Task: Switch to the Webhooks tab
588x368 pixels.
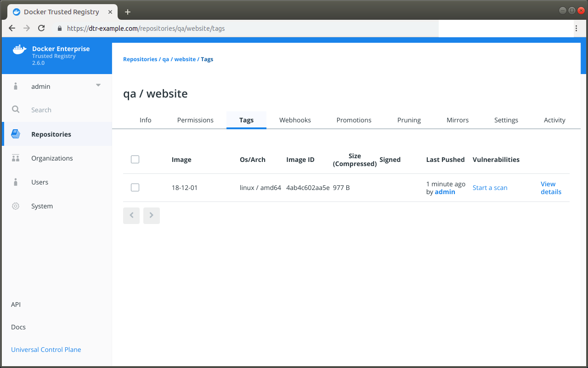Action: click(x=295, y=120)
